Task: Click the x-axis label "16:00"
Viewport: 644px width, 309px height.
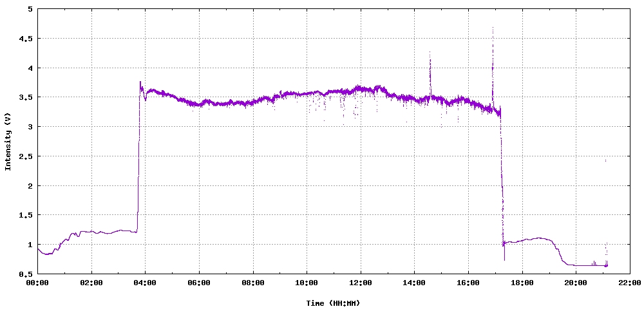Action: (x=468, y=283)
